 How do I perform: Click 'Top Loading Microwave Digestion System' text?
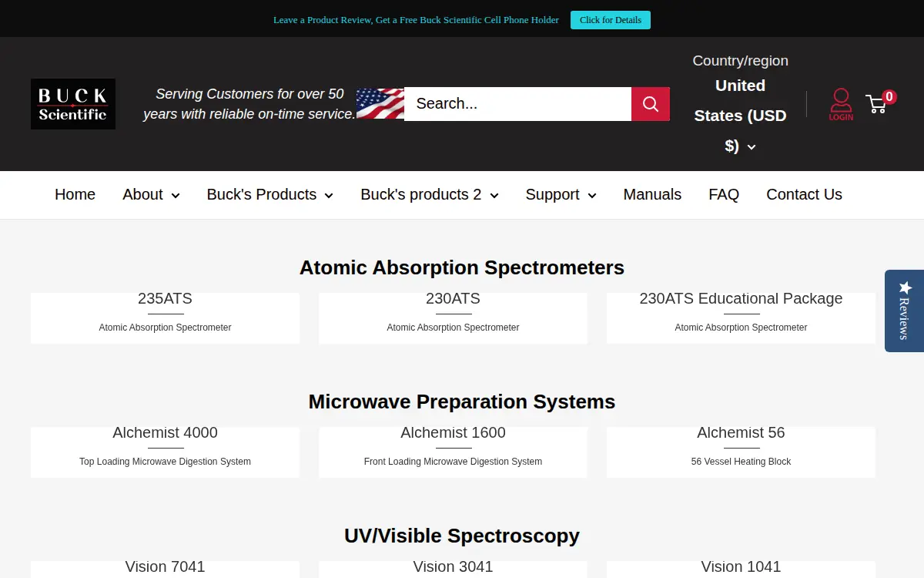[165, 462]
